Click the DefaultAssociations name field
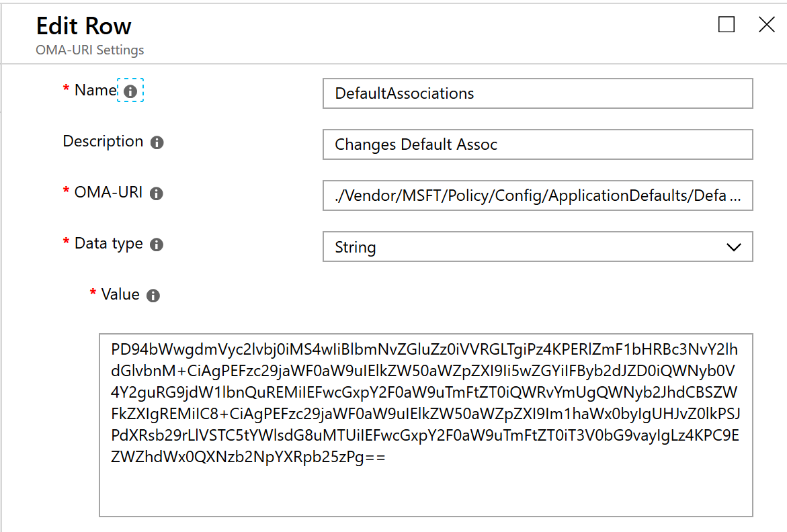Viewport: 787px width, 532px height. pos(537,93)
